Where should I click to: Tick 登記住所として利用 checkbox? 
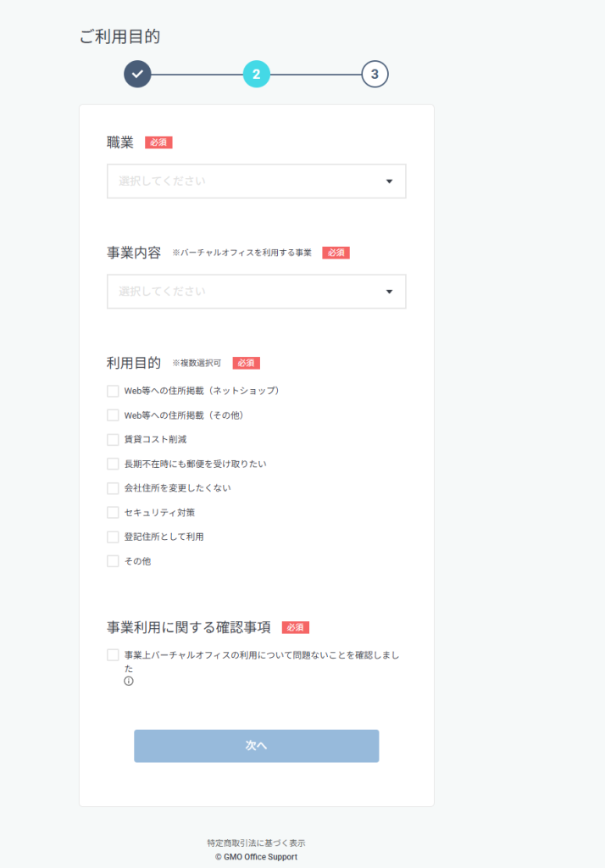(x=113, y=537)
